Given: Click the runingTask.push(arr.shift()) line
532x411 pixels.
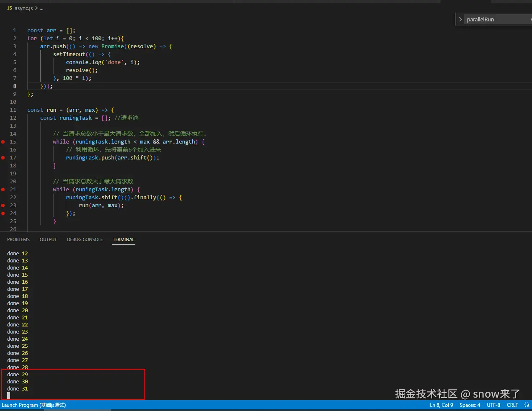Looking at the screenshot, I should (112, 158).
